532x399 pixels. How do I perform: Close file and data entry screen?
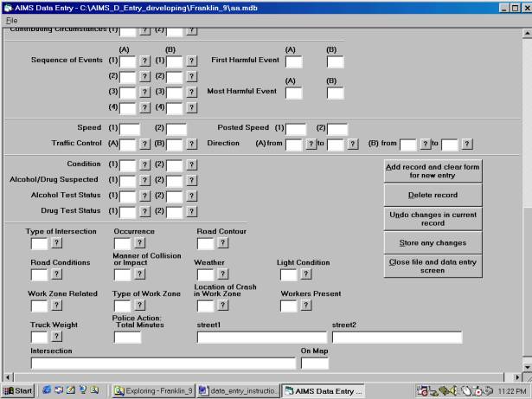click(x=433, y=267)
